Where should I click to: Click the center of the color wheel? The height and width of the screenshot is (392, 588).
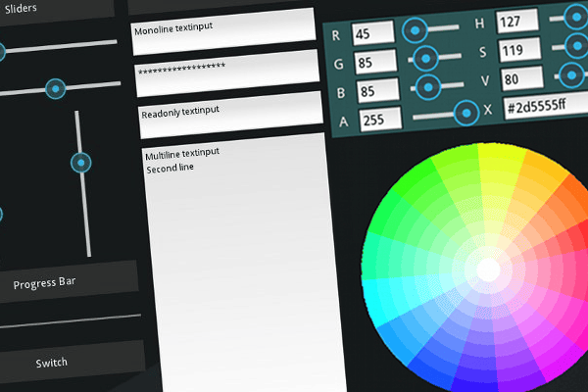tap(487, 267)
